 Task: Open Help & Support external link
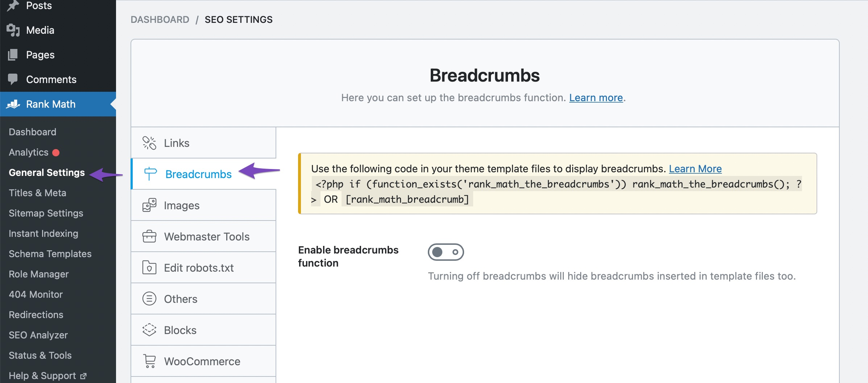[x=44, y=375]
